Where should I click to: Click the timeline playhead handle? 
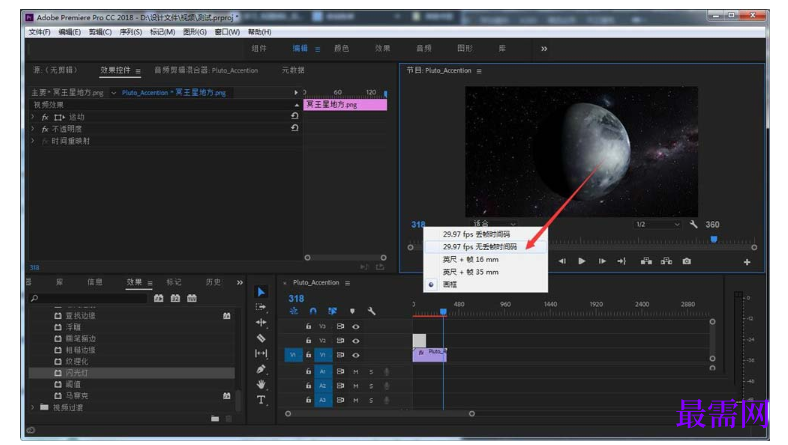[443, 312]
